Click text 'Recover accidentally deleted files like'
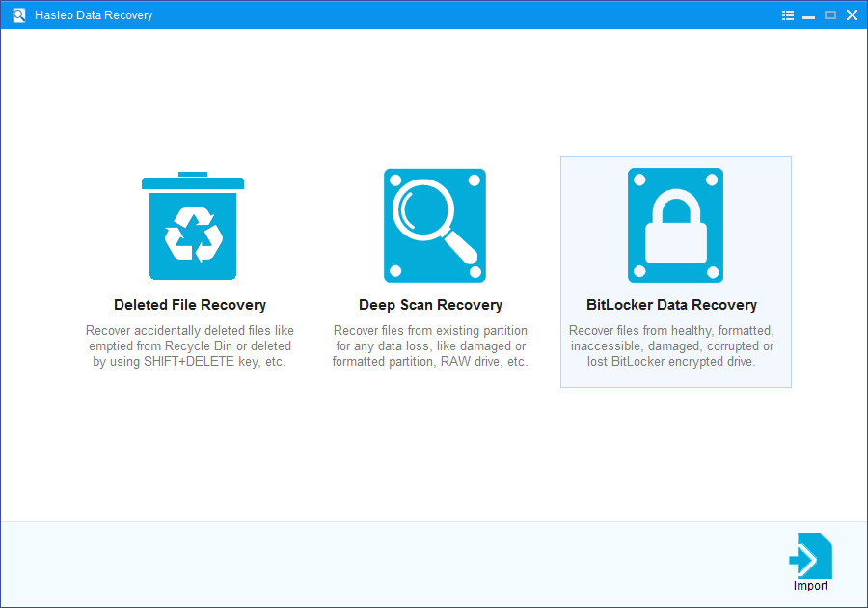Image resolution: width=868 pixels, height=608 pixels. [190, 331]
